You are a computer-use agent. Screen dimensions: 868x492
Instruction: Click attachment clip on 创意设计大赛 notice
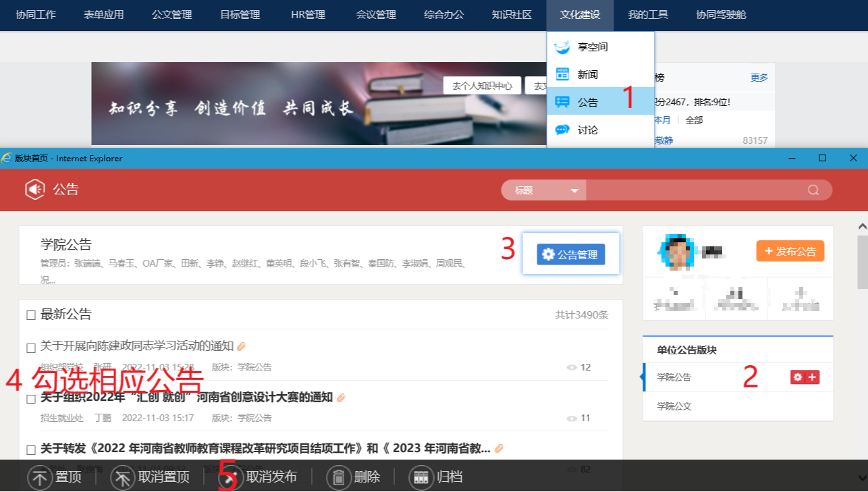click(341, 398)
